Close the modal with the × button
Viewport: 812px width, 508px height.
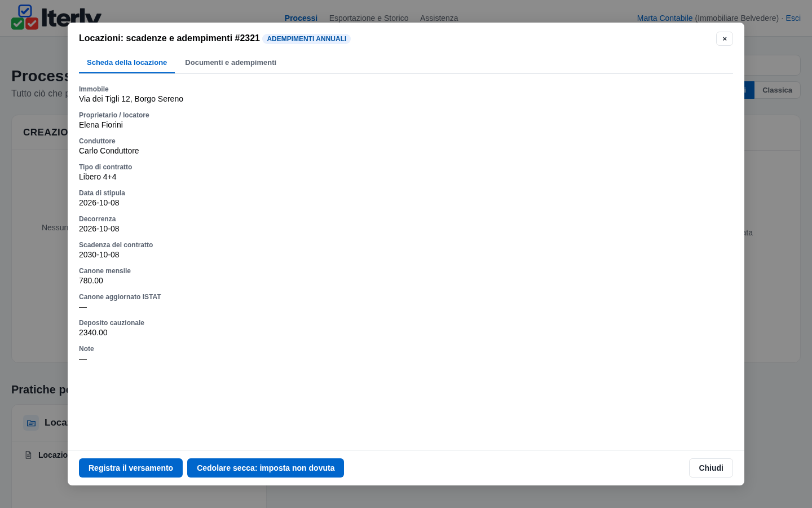[x=725, y=38]
